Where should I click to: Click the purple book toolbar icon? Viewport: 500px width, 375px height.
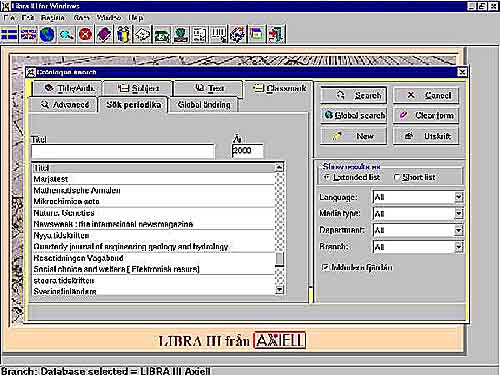104,34
